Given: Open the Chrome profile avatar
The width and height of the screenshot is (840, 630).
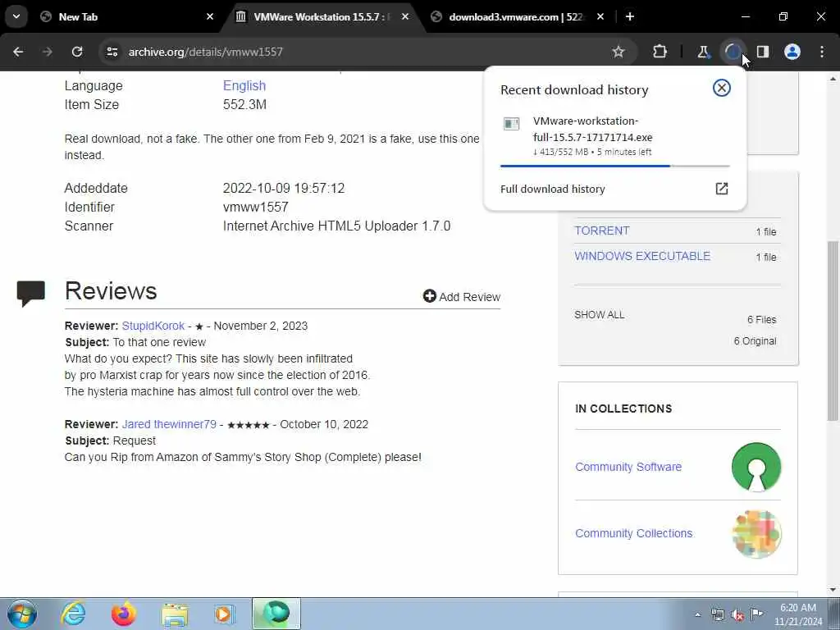Looking at the screenshot, I should [792, 52].
